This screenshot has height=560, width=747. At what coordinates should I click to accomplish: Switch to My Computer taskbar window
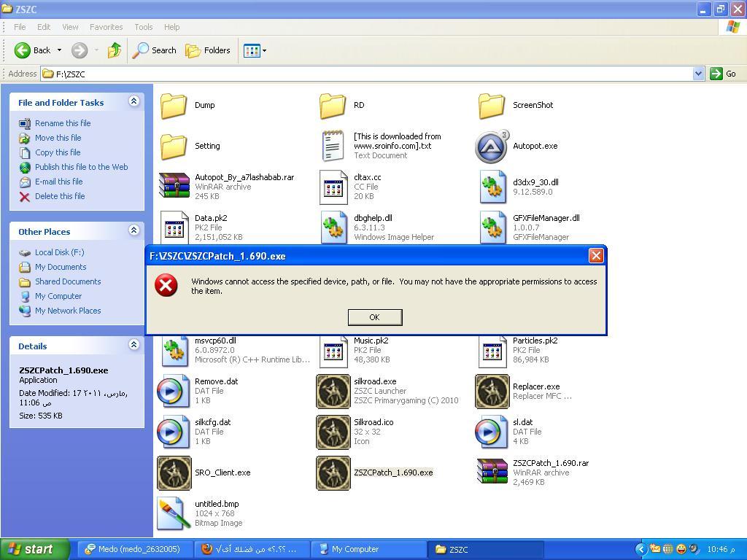(x=368, y=549)
